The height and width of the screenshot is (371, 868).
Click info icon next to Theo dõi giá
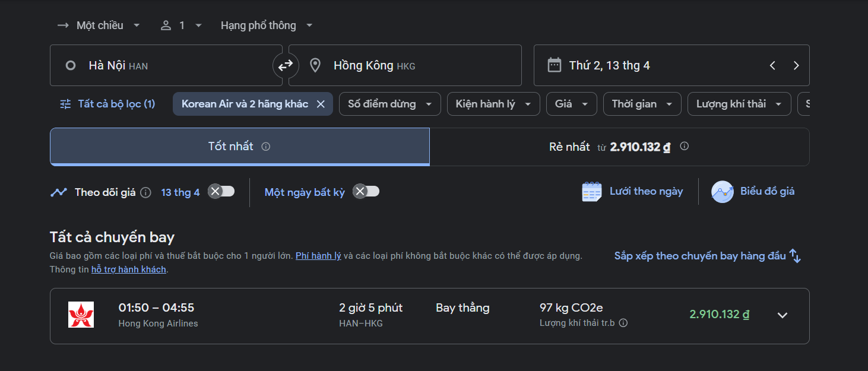[x=146, y=192]
